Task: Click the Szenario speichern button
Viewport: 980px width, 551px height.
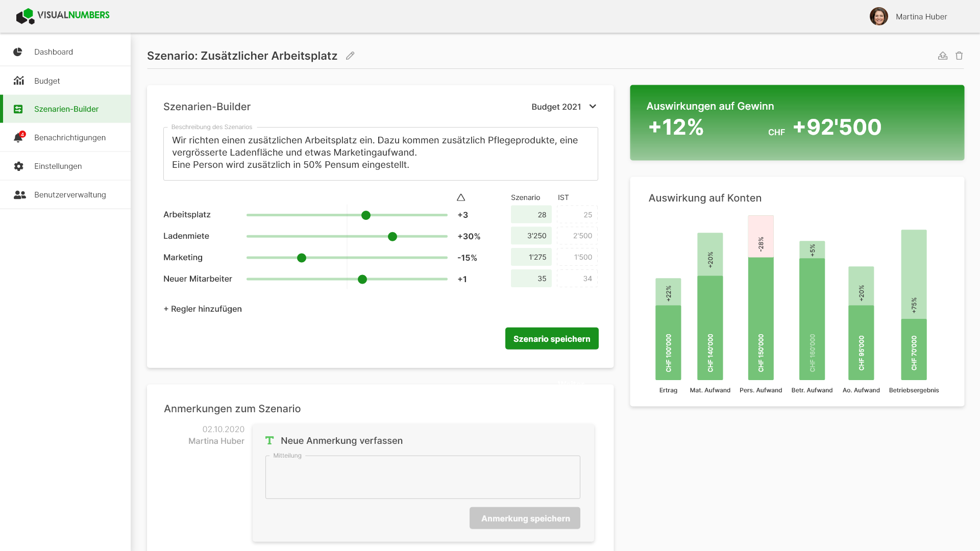Action: pyautogui.click(x=552, y=338)
